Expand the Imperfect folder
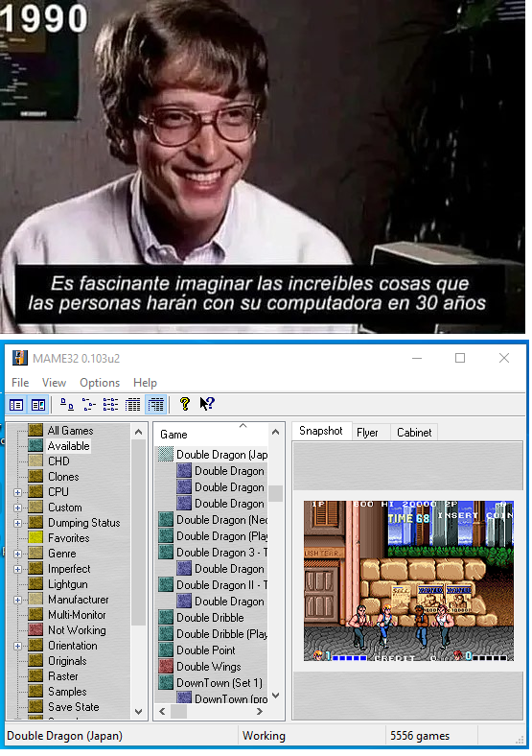 click(18, 569)
